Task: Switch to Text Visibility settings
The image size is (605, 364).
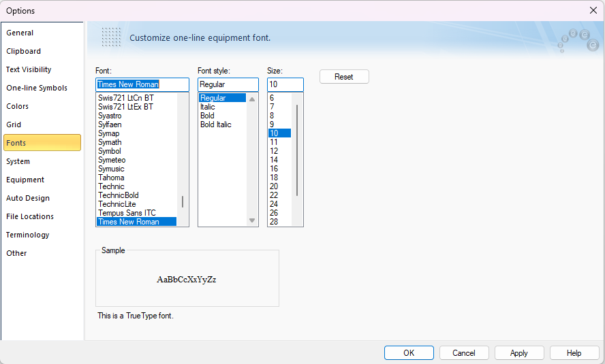Action: click(42, 69)
